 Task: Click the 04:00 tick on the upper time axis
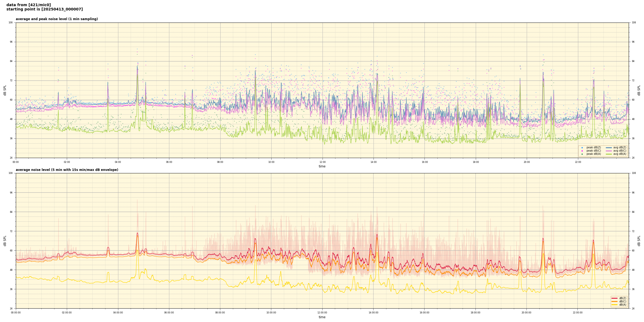point(118,162)
